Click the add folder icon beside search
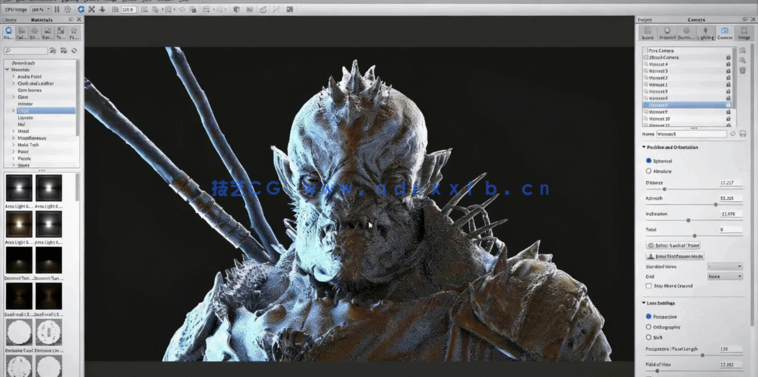 pyautogui.click(x=53, y=50)
